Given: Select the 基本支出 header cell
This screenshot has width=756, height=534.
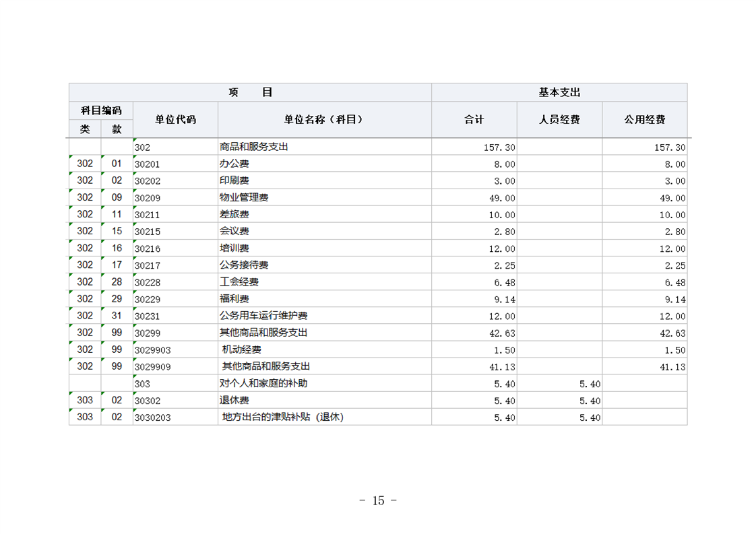Looking at the screenshot, I should click(559, 92).
